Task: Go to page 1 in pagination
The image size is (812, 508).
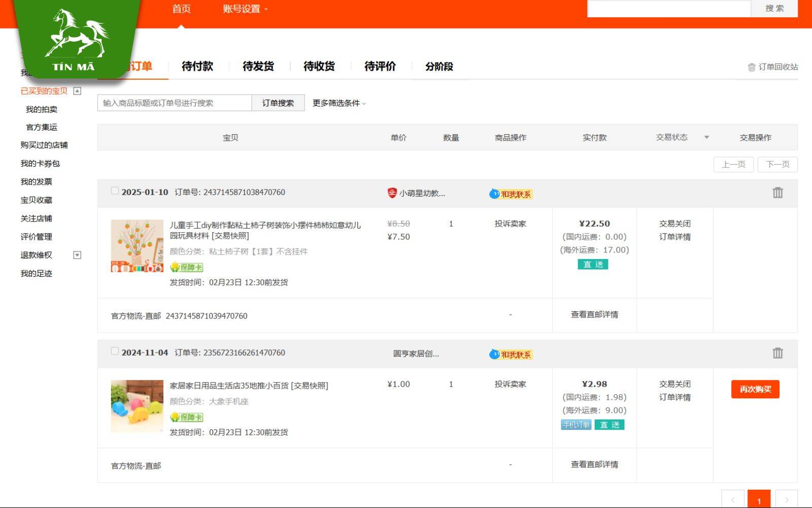Action: point(759,500)
